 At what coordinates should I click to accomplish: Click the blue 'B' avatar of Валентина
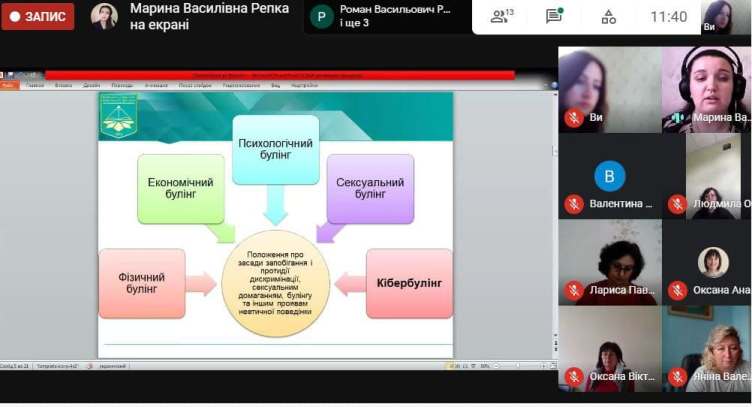(610, 176)
